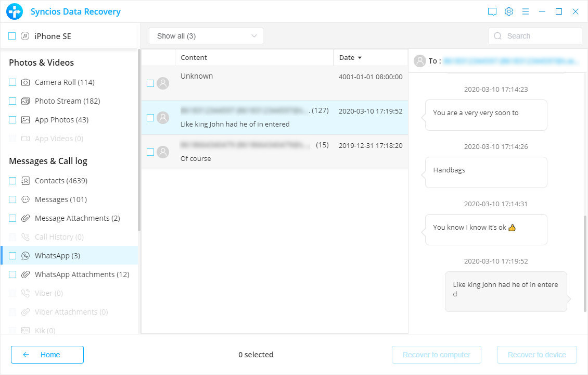
Task: Tick the checkbox for the 'Of course' conversation
Action: [x=150, y=152]
